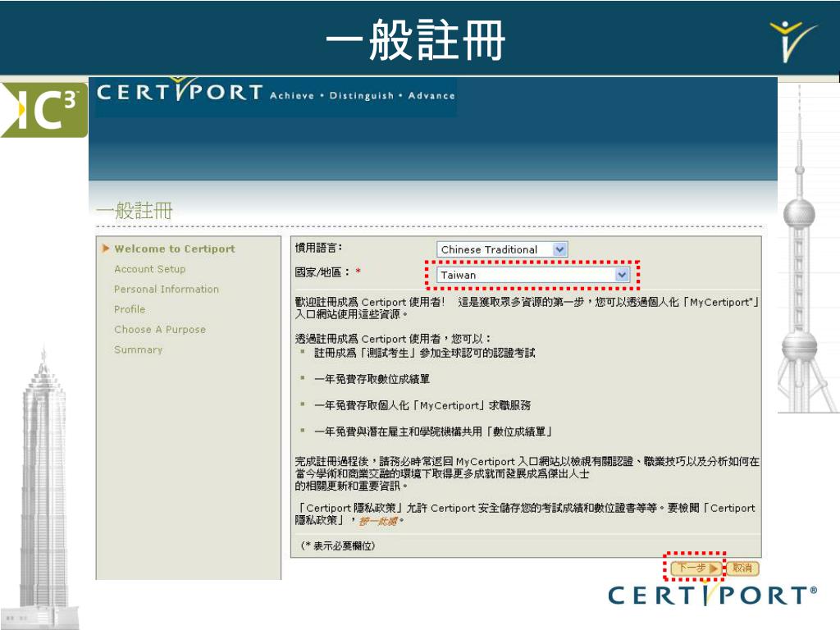840x630 pixels.
Task: Click the 下一步 next step button
Action: point(697,568)
